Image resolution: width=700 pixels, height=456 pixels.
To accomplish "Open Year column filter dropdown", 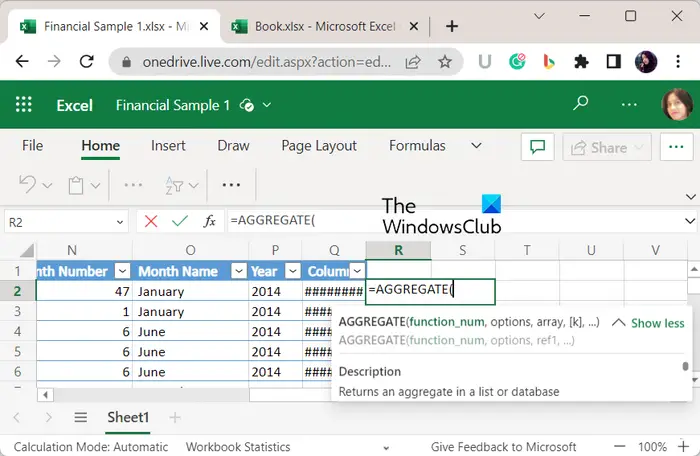I will click(x=292, y=271).
